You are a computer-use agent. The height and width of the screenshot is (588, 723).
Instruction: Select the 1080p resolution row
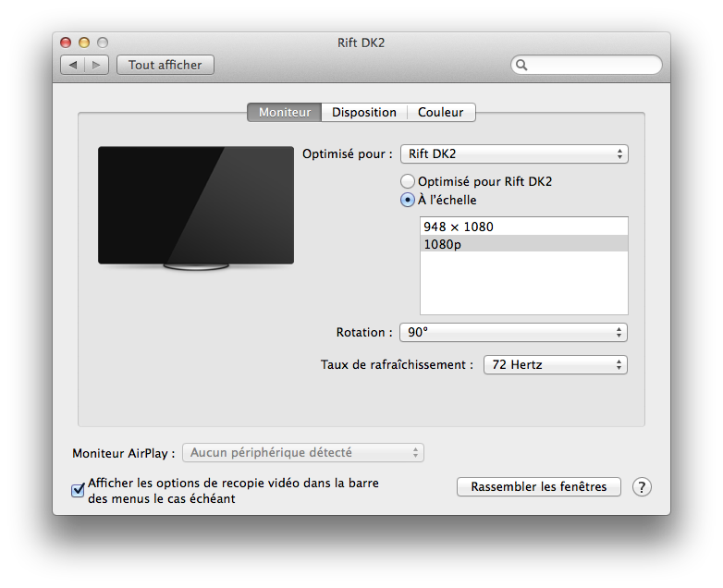(524, 244)
